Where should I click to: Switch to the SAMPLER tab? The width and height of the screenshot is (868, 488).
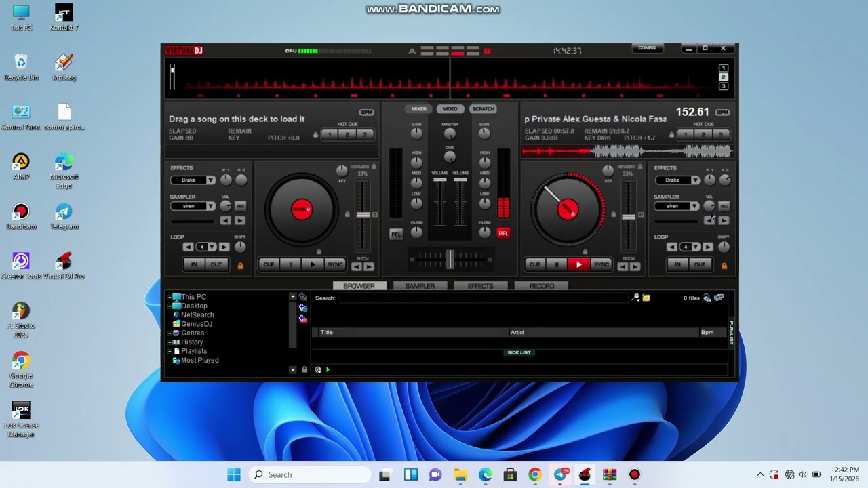[x=420, y=286]
